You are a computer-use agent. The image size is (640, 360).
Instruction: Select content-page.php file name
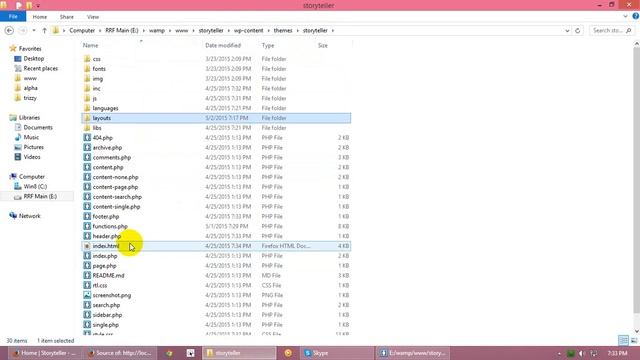click(x=115, y=187)
